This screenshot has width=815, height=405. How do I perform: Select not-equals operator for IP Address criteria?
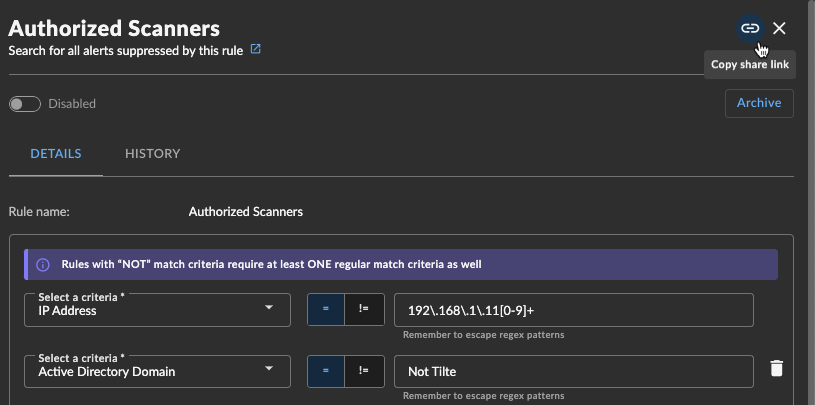364,309
